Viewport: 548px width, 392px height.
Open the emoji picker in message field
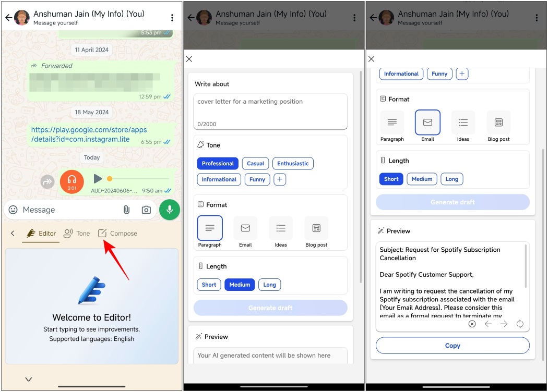[13, 210]
